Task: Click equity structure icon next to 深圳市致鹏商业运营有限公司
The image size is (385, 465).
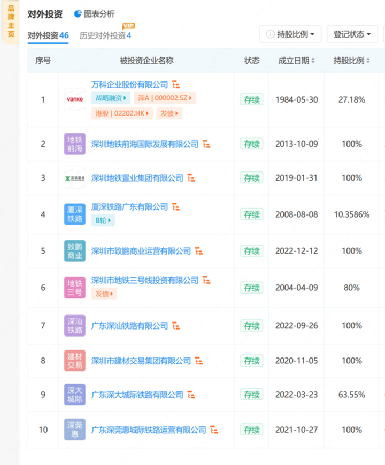Action: coord(199,251)
